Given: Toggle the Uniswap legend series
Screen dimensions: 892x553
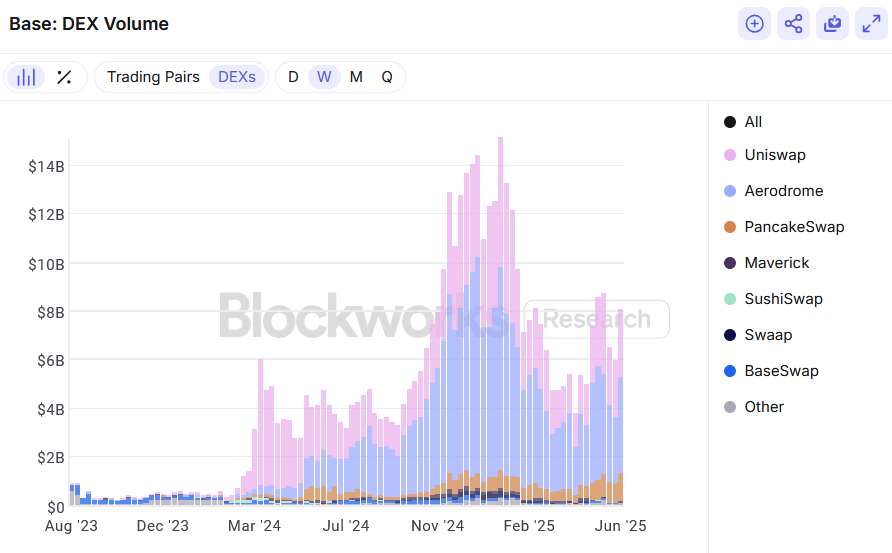Looking at the screenshot, I should tap(774, 155).
